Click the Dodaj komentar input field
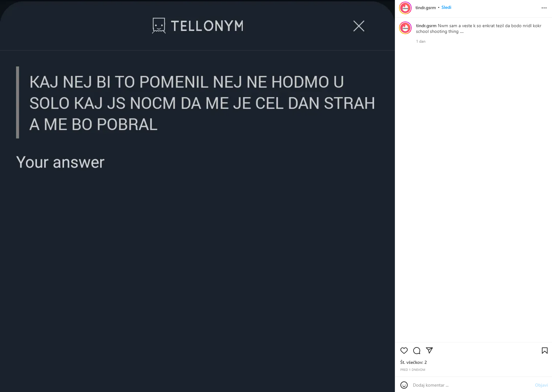Image resolution: width=552 pixels, height=392 pixels. coord(458,385)
